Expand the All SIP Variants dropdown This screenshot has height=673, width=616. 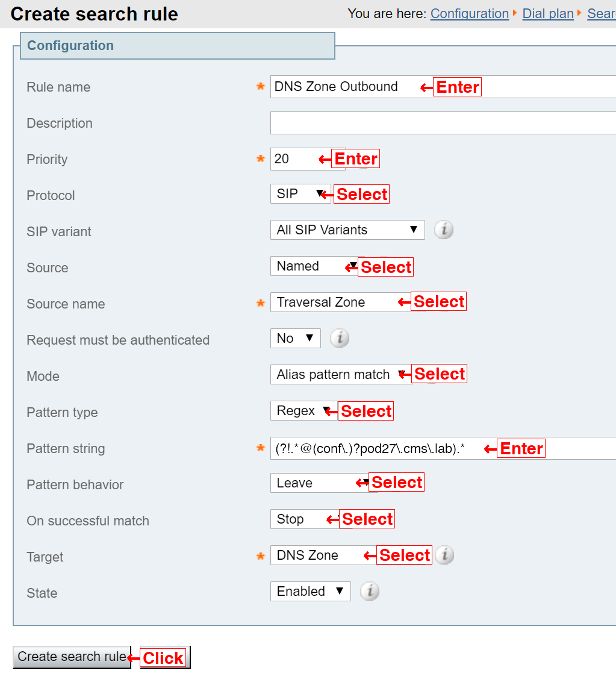[347, 230]
